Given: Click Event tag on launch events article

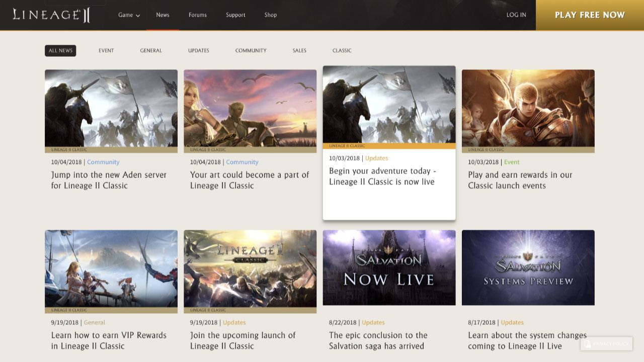Looking at the screenshot, I should point(512,162).
